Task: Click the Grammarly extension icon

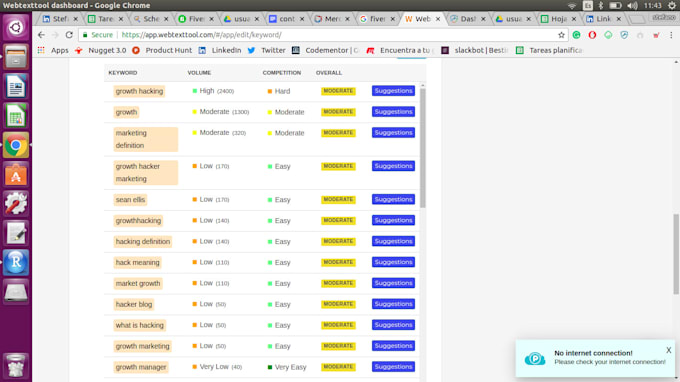Action: (x=576, y=35)
